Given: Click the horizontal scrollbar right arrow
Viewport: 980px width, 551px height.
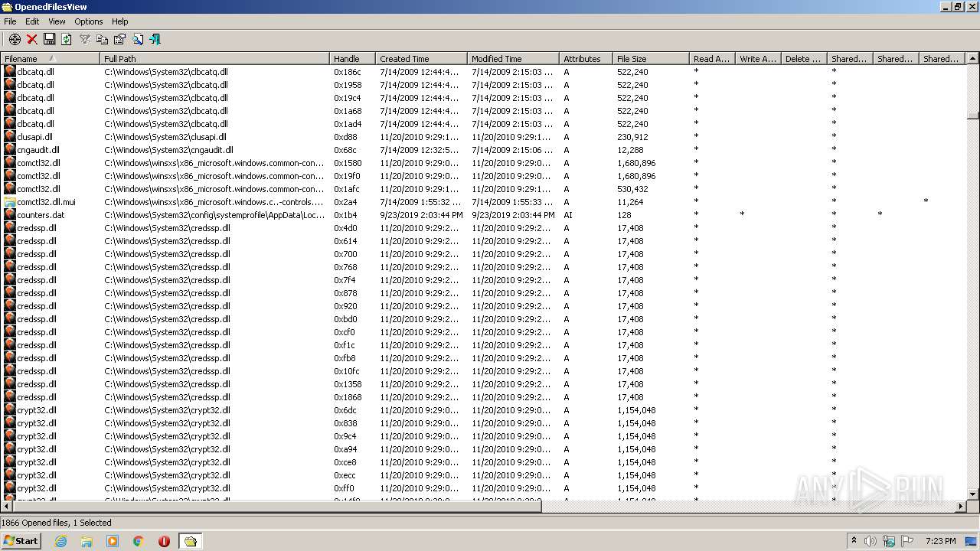Looking at the screenshot, I should point(961,506).
